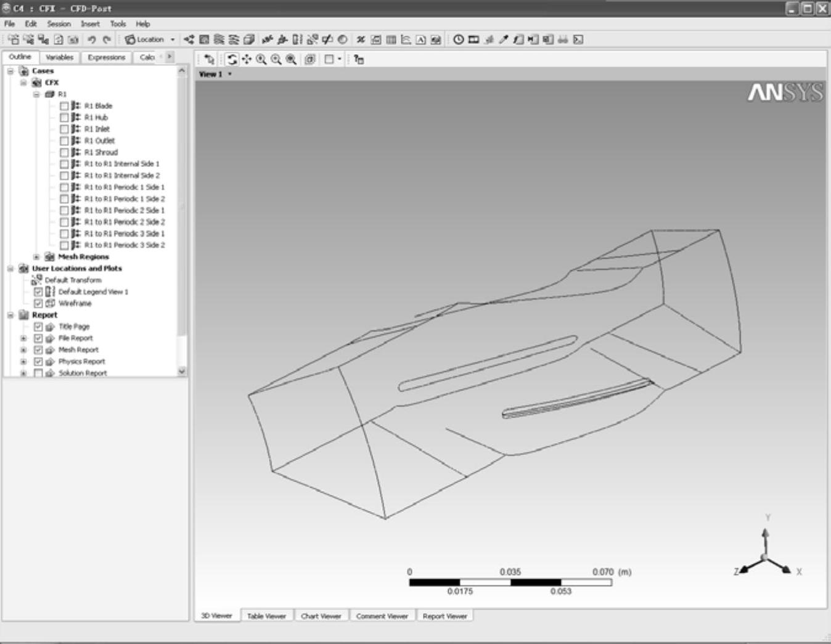Switch to the Chart Viewer tab
The width and height of the screenshot is (831, 644).
[321, 616]
